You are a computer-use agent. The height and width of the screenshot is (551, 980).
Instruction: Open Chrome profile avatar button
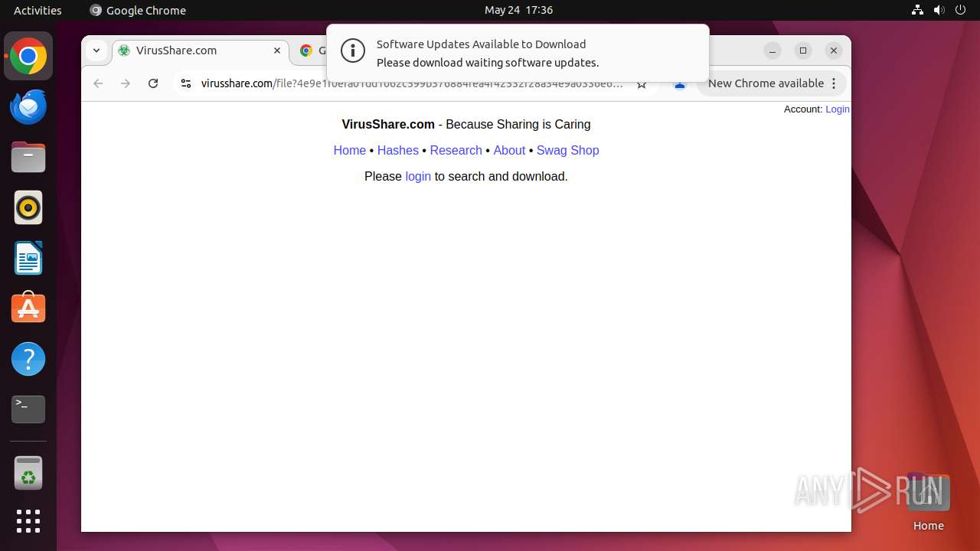(679, 83)
